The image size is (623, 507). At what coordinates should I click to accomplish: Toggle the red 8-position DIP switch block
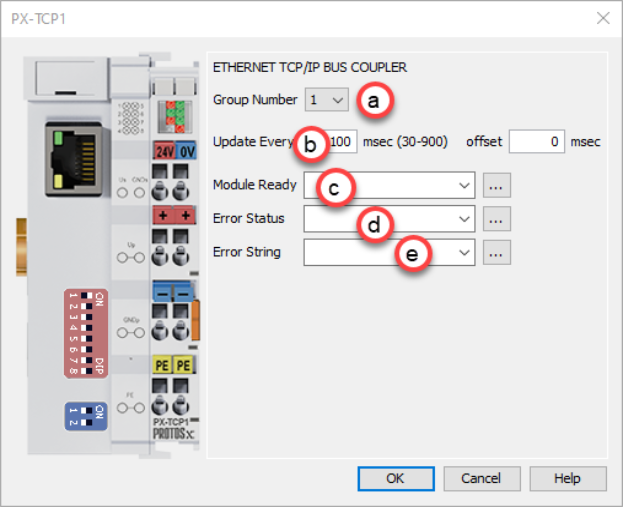[88, 335]
